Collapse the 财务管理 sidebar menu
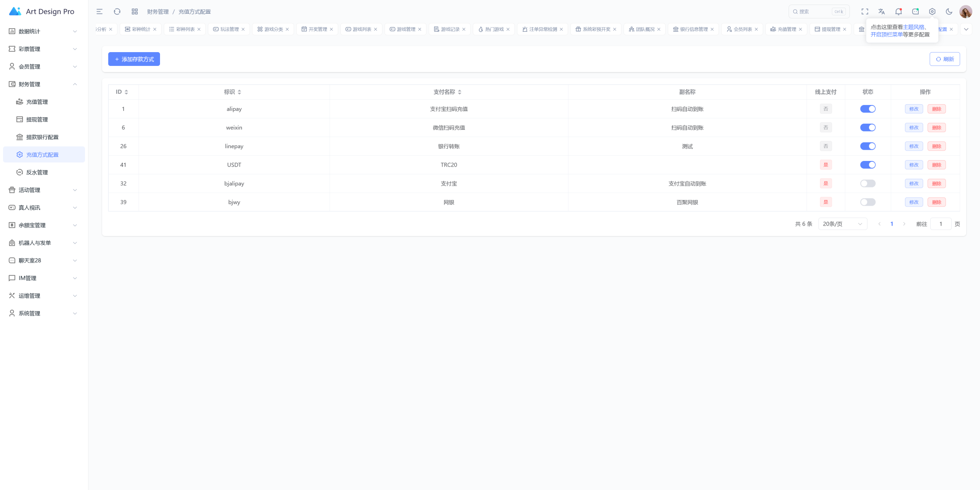The image size is (980, 490). click(x=44, y=84)
